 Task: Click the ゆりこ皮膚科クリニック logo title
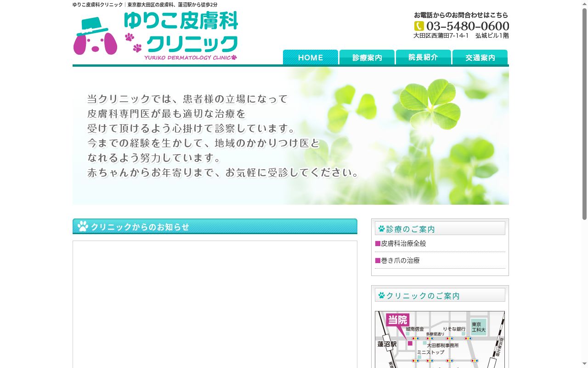[x=181, y=32]
